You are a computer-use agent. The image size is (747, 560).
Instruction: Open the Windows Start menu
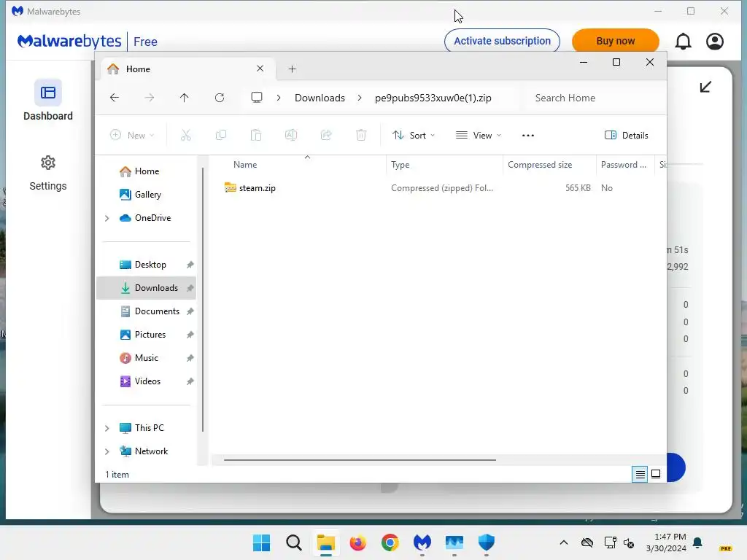click(262, 542)
